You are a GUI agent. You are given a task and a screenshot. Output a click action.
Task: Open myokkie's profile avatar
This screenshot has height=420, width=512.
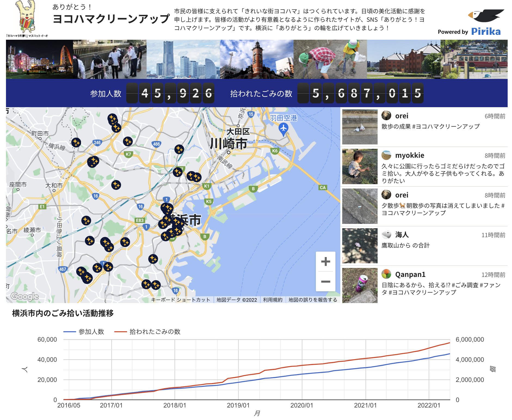click(386, 155)
